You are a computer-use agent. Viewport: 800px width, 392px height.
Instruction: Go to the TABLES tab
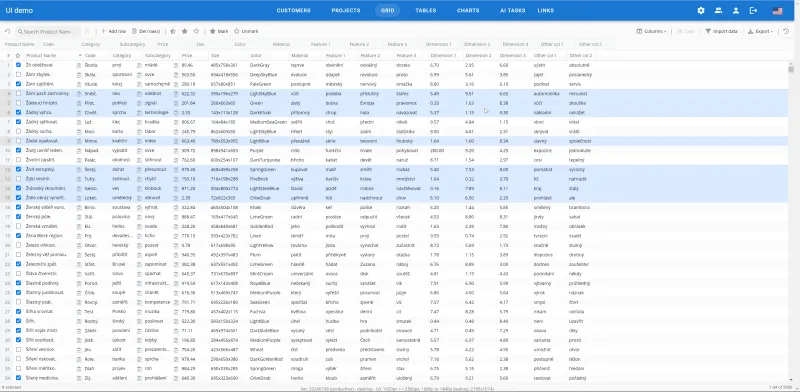click(426, 10)
